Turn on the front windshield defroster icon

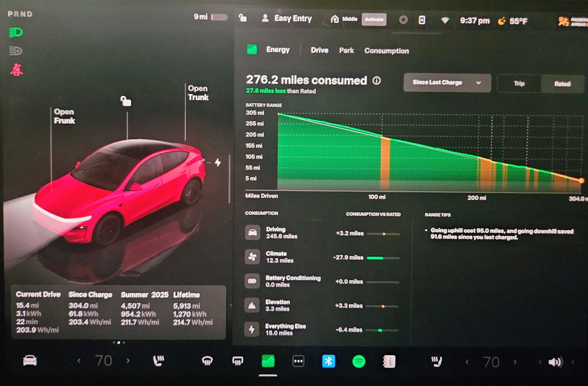207,362
